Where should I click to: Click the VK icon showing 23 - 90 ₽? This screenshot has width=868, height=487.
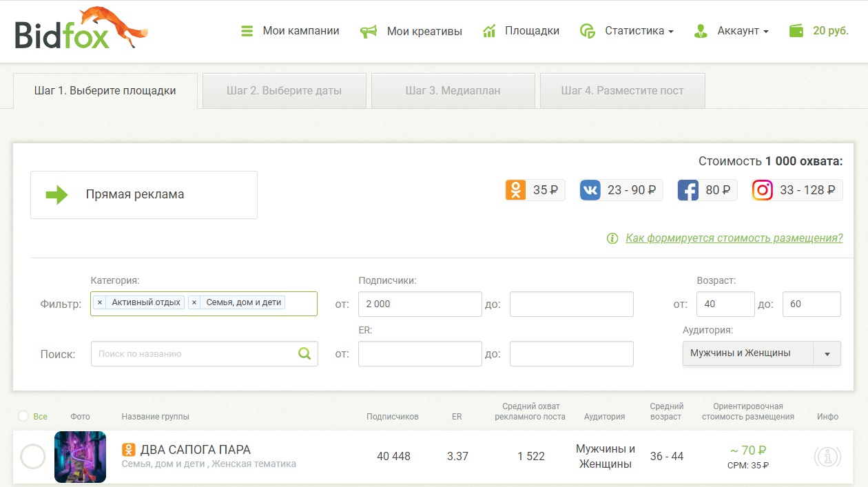[x=590, y=190]
